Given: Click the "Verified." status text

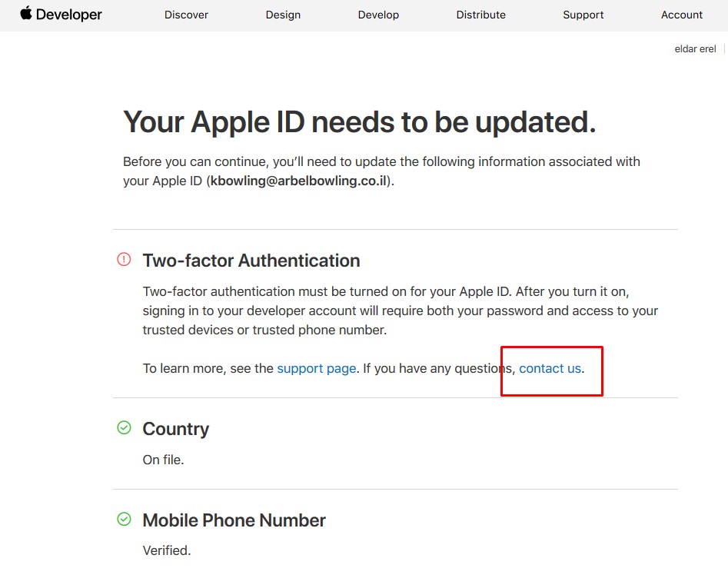Looking at the screenshot, I should (167, 550).
